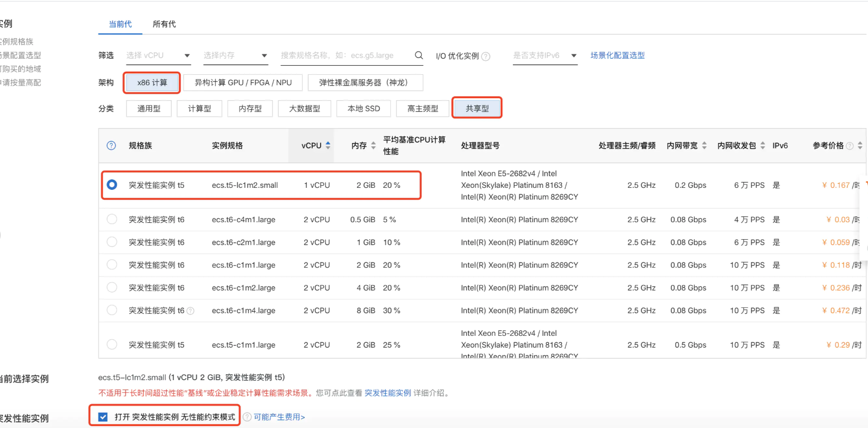
Task: Select the x86 计算 architecture
Action: [x=152, y=83]
